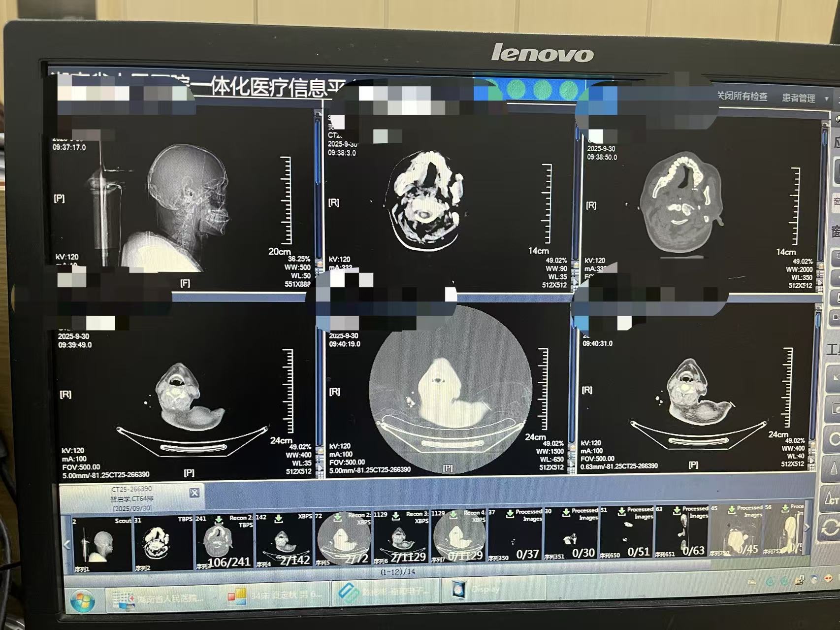This screenshot has width=840, height=630.
Task: Select Processed Images thumbnail showing 0/63
Action: click(x=681, y=537)
